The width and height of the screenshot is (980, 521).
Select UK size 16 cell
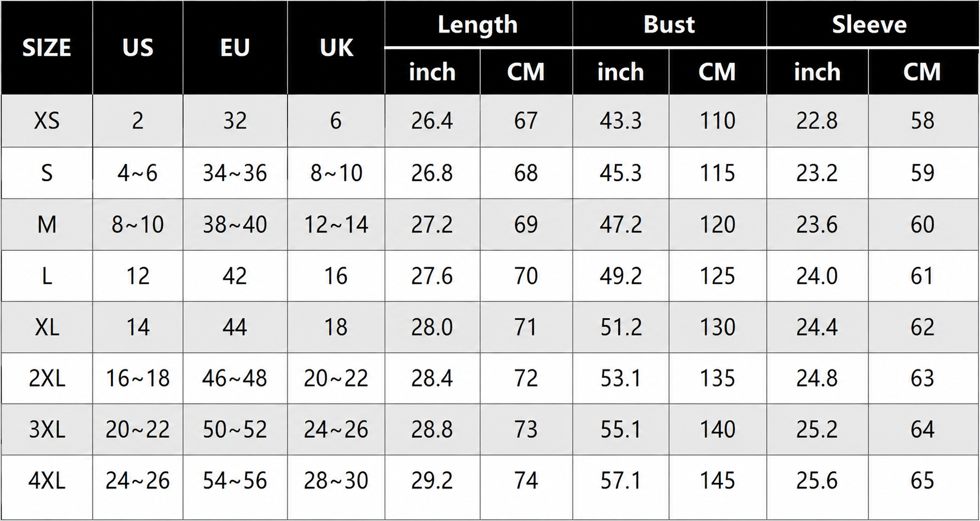336,276
